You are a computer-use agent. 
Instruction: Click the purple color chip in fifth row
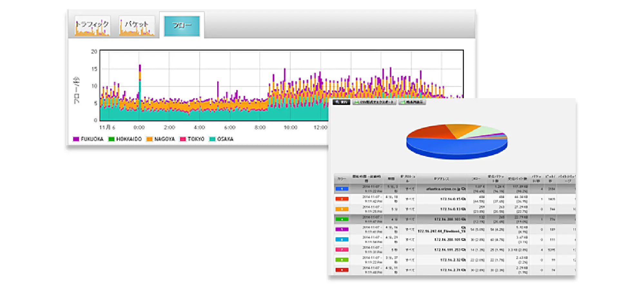(x=342, y=230)
